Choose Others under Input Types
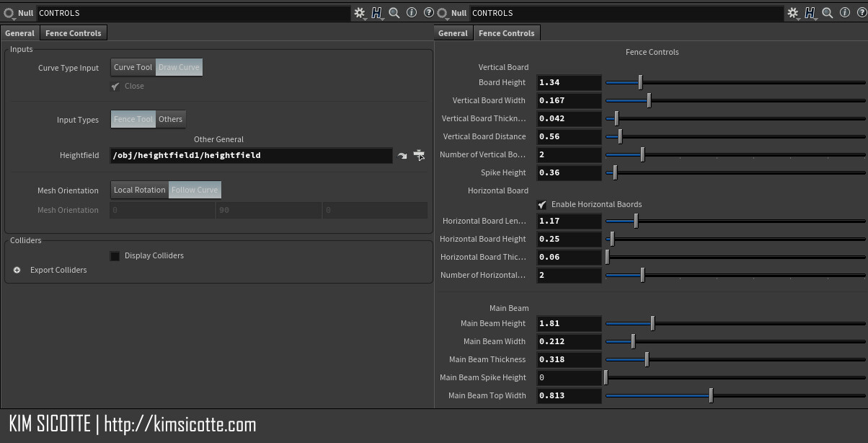The width and height of the screenshot is (868, 443). (x=171, y=119)
